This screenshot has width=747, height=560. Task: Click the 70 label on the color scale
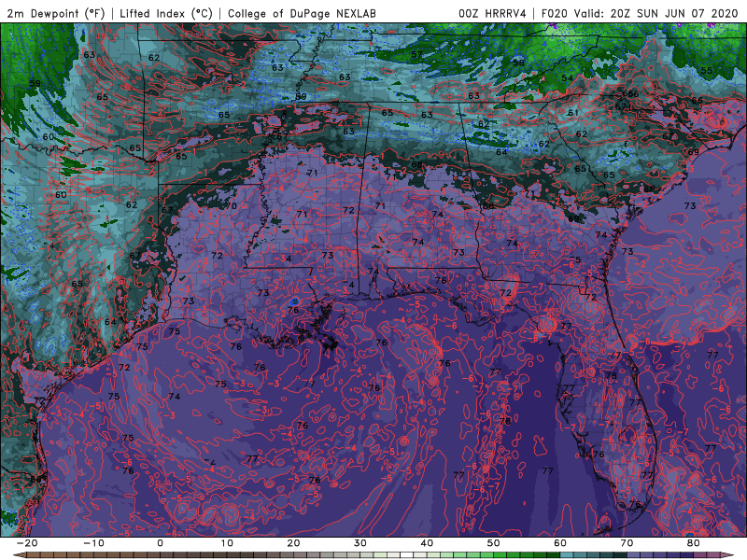tap(627, 543)
